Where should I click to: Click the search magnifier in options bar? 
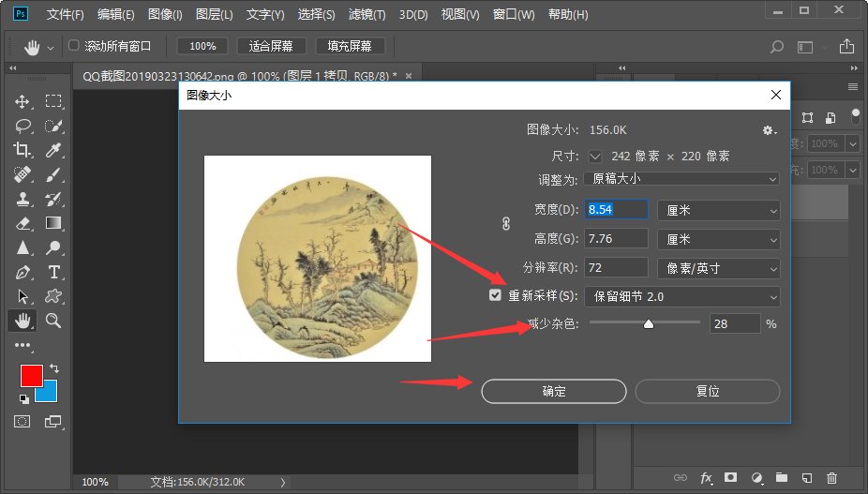pyautogui.click(x=777, y=47)
